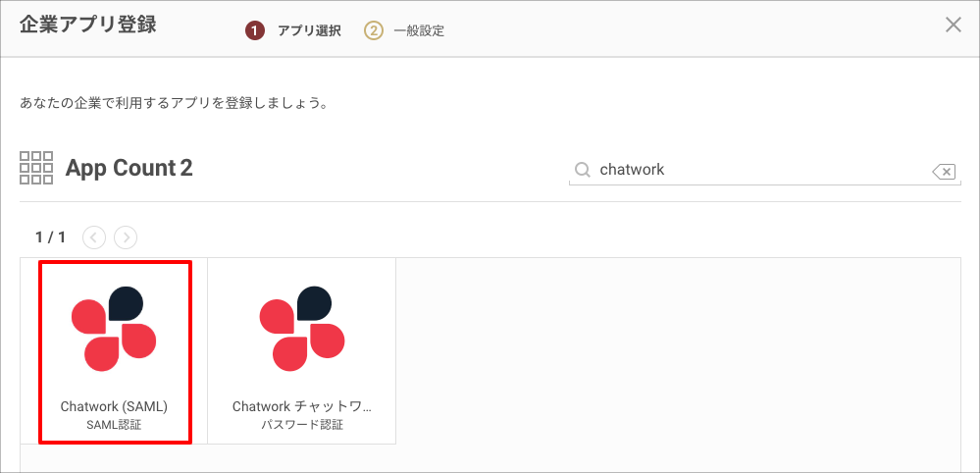The width and height of the screenshot is (980, 473).
Task: Click the search magnifier icon
Action: tap(583, 170)
